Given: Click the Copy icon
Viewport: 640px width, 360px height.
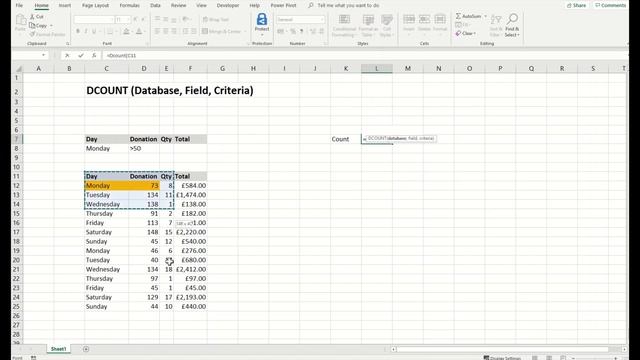Looking at the screenshot, I should (32, 25).
